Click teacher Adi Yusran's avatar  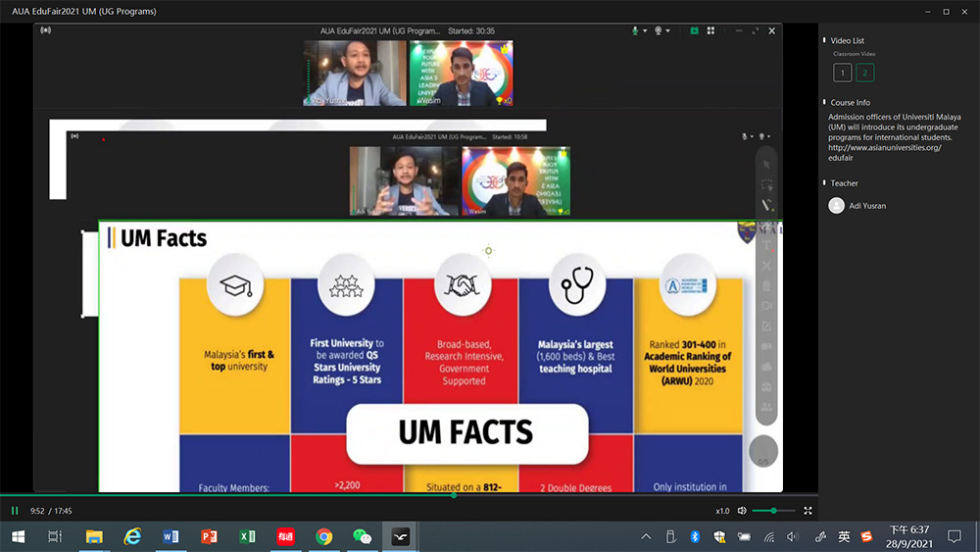836,206
